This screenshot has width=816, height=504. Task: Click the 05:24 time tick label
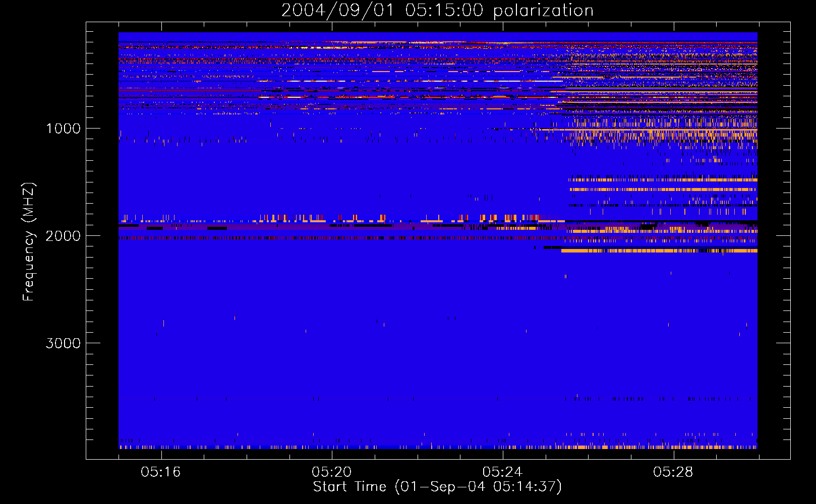tap(502, 472)
